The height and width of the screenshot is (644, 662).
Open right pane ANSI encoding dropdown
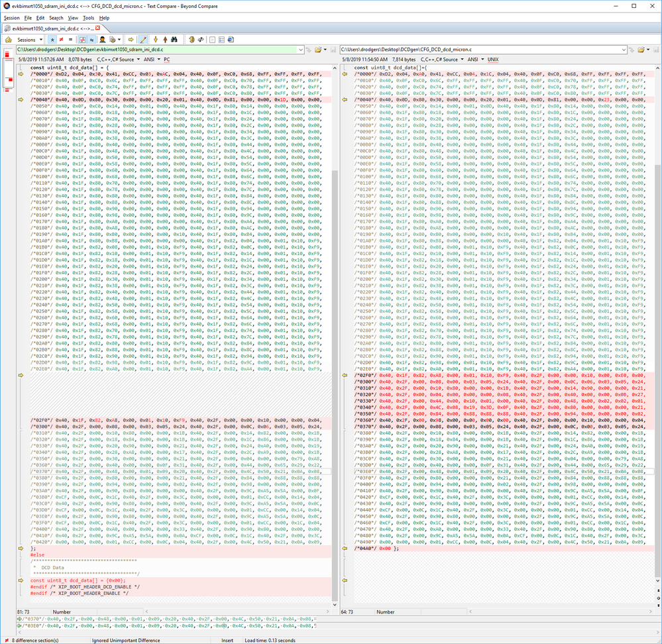[476, 60]
